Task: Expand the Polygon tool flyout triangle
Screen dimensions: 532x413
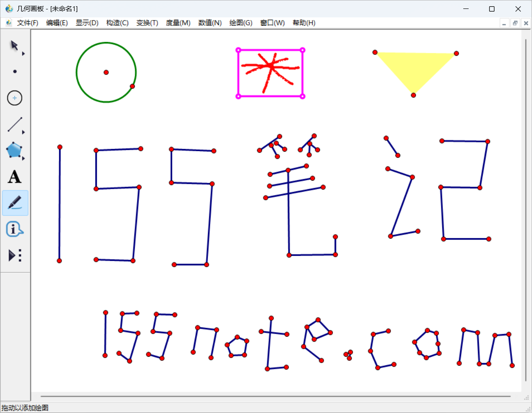Action: 24,158
